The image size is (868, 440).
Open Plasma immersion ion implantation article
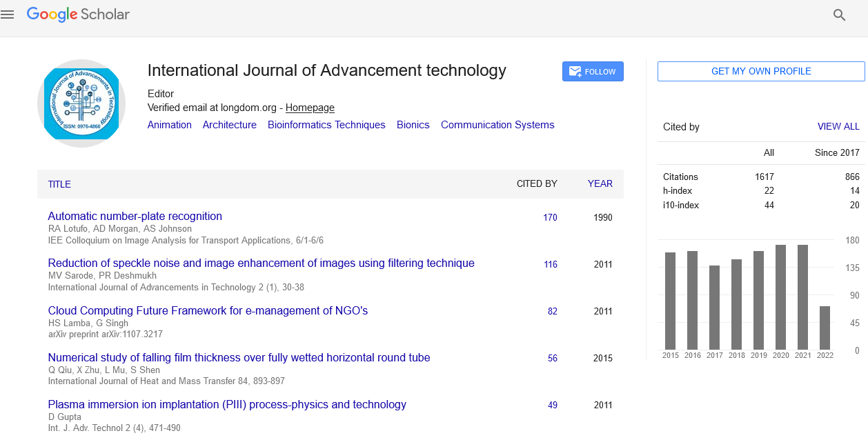227,404
